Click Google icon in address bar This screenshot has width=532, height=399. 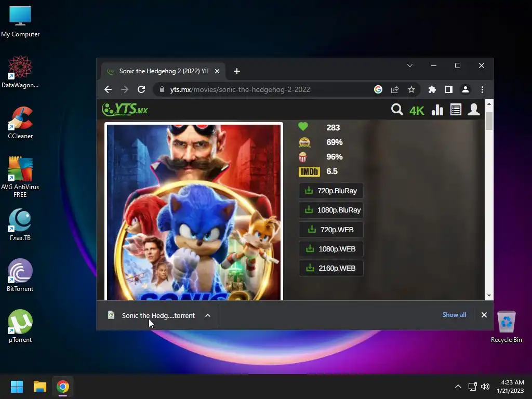[378, 89]
